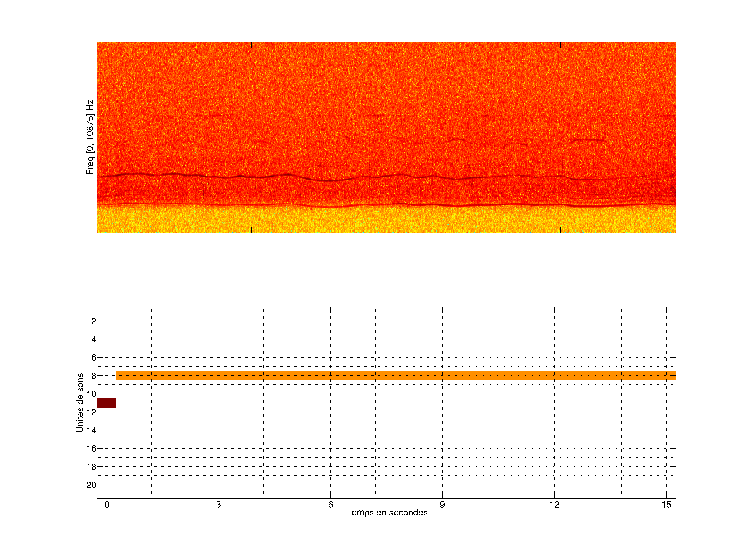
Task: Click the dark red bar near unit 11
Action: pyautogui.click(x=107, y=403)
